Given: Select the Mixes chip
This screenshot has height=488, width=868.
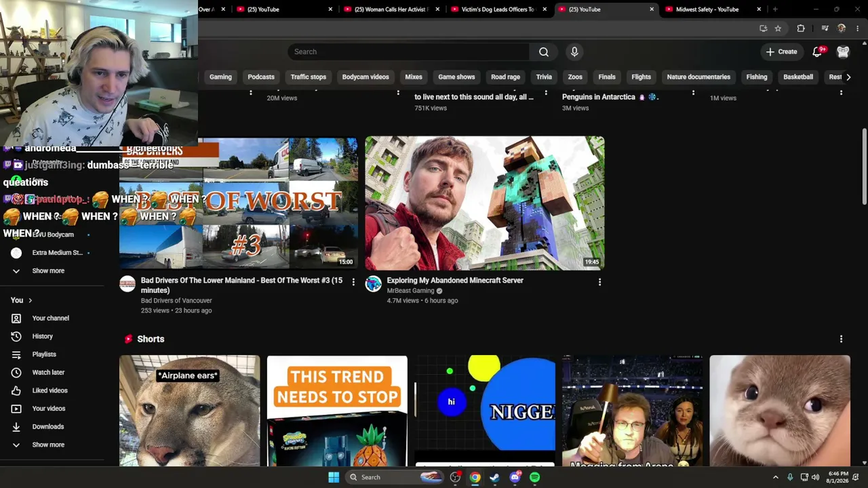Looking at the screenshot, I should click(x=414, y=77).
